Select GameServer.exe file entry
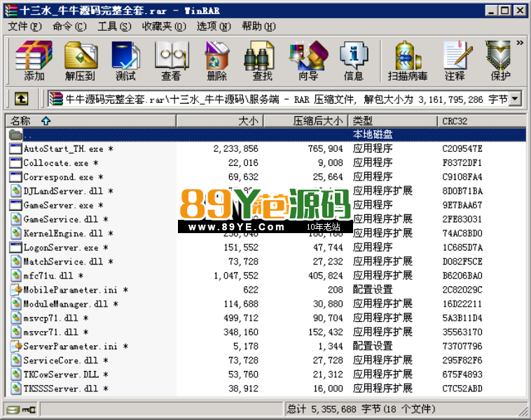The height and width of the screenshot is (420, 531). [x=59, y=205]
